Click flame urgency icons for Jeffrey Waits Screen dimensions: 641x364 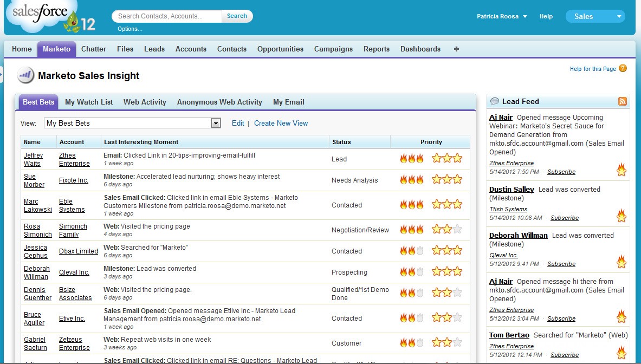coord(412,159)
